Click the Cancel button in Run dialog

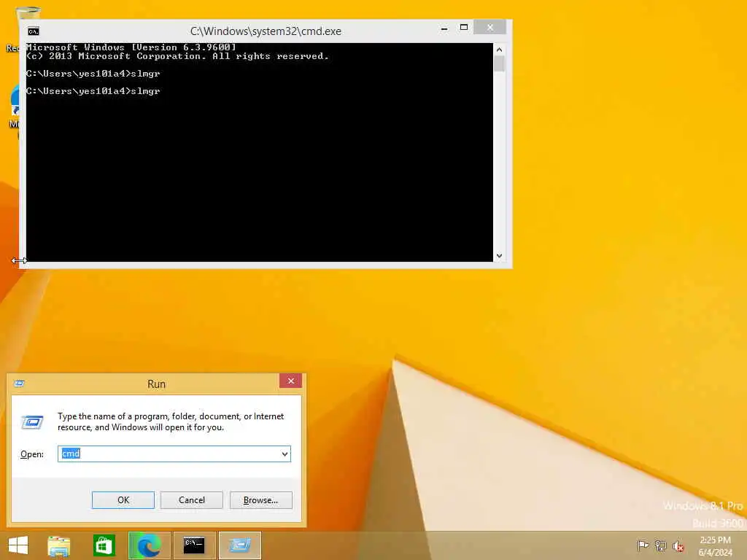pos(192,500)
